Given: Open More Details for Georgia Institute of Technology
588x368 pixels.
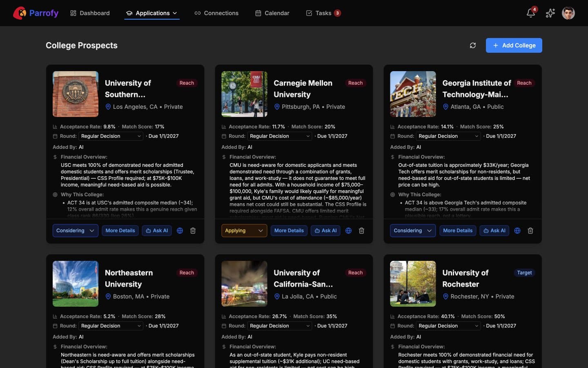Looking at the screenshot, I should (458, 231).
